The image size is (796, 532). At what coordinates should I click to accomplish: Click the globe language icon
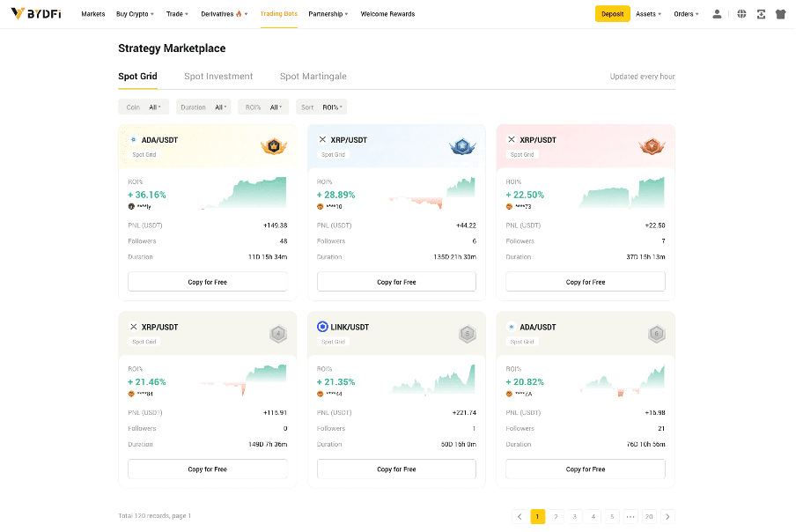coord(741,13)
